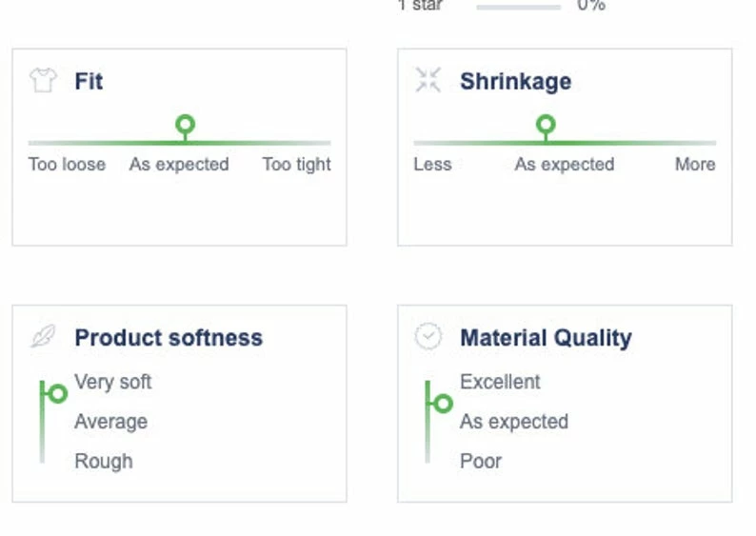Click the 'More' shrinkage label
The width and height of the screenshot is (756, 536).
click(695, 165)
